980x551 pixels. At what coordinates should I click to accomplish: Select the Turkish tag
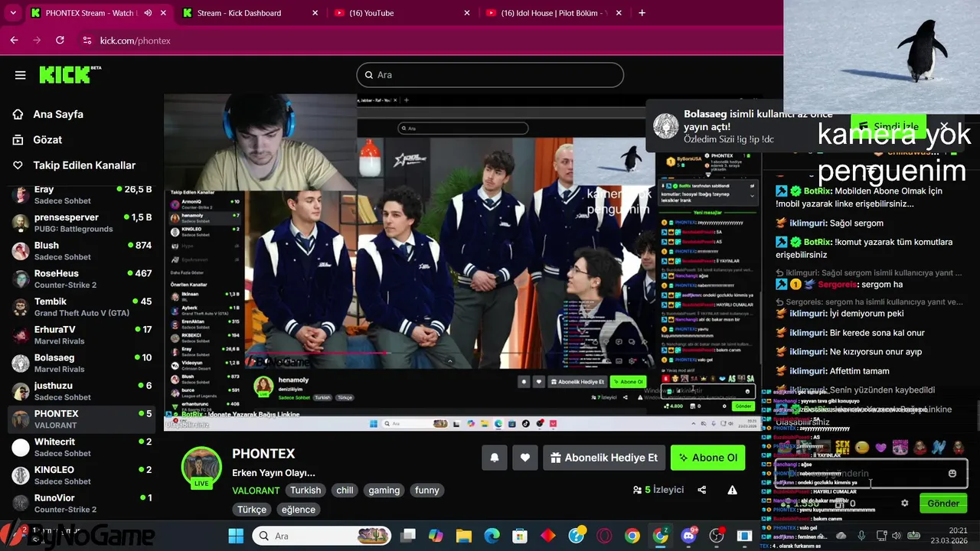(x=305, y=490)
